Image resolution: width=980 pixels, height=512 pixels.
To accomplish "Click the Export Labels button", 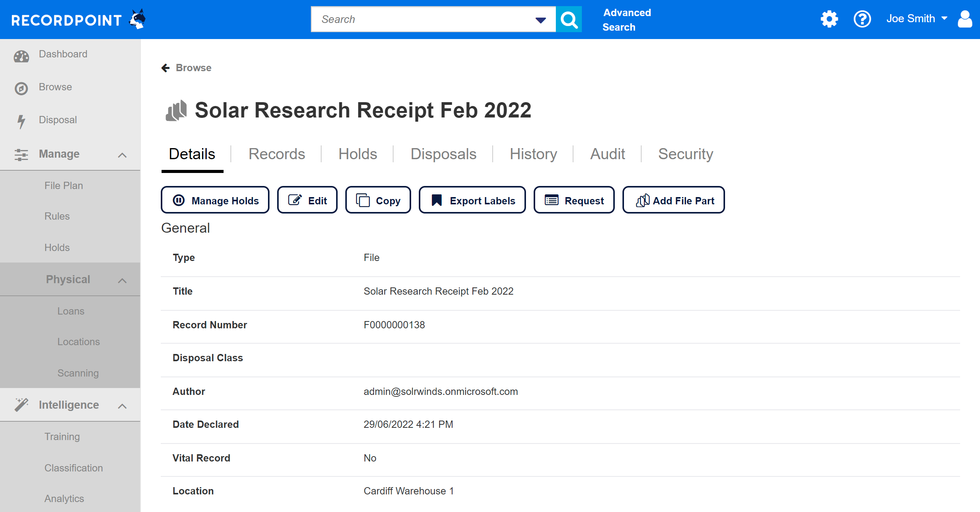I will [x=472, y=200].
